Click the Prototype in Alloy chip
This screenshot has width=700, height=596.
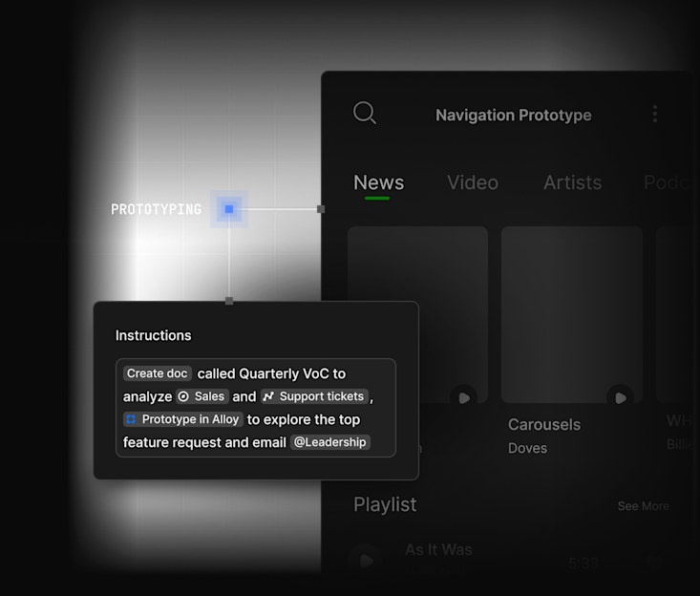(182, 419)
